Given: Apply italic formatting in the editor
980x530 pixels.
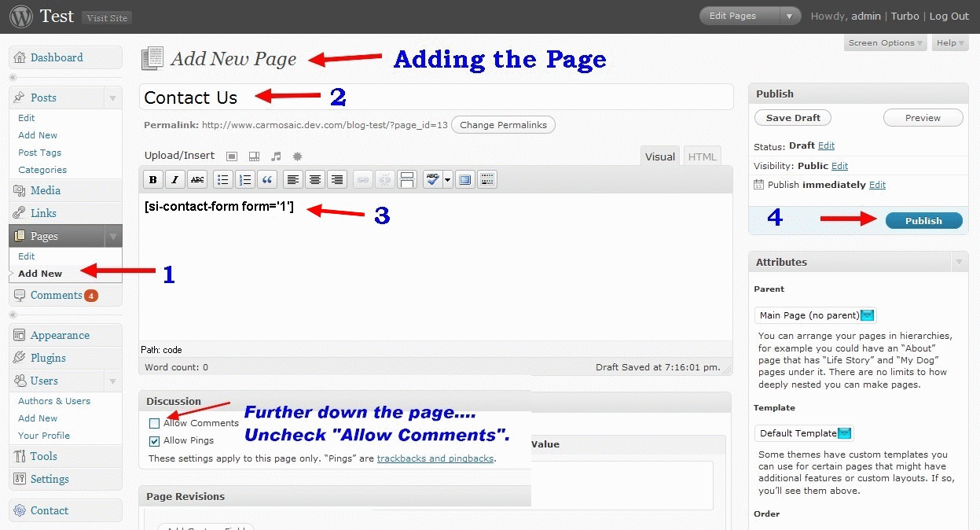Looking at the screenshot, I should 175,180.
